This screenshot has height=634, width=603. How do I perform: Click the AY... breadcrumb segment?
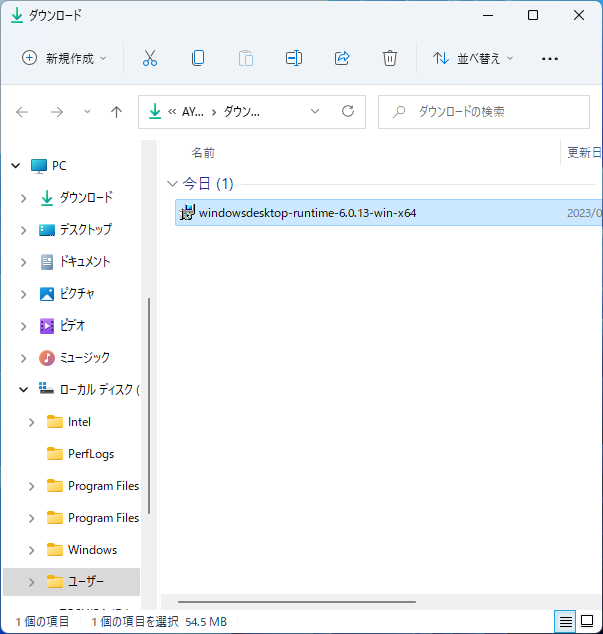[x=193, y=112]
